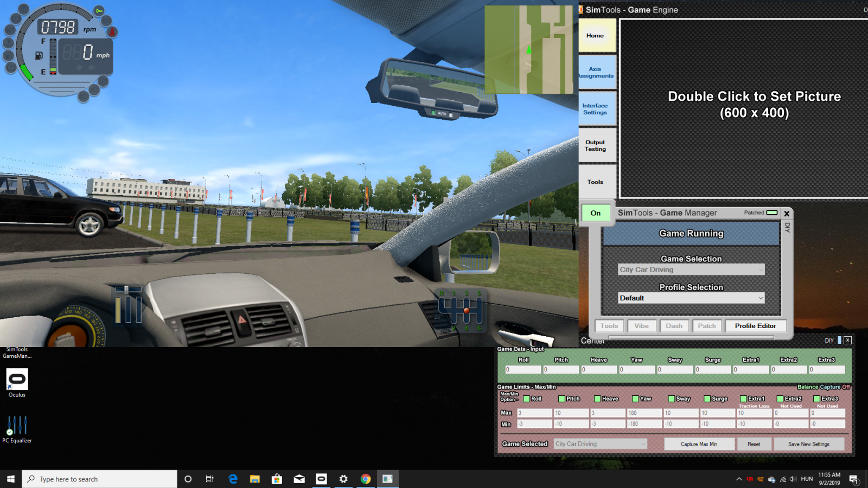
Task: Enable the Extra2 Max/Min option checkbox
Action: click(x=780, y=399)
